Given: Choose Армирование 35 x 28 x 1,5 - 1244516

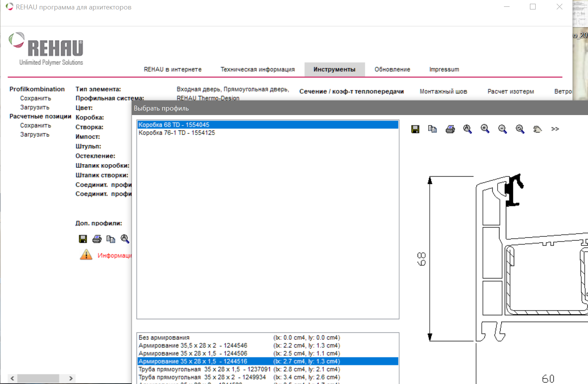Looking at the screenshot, I should coord(268,361).
